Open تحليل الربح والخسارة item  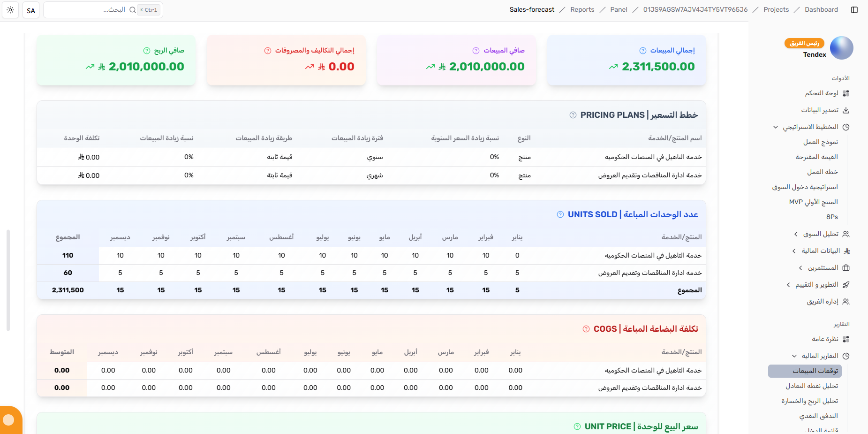pos(809,401)
